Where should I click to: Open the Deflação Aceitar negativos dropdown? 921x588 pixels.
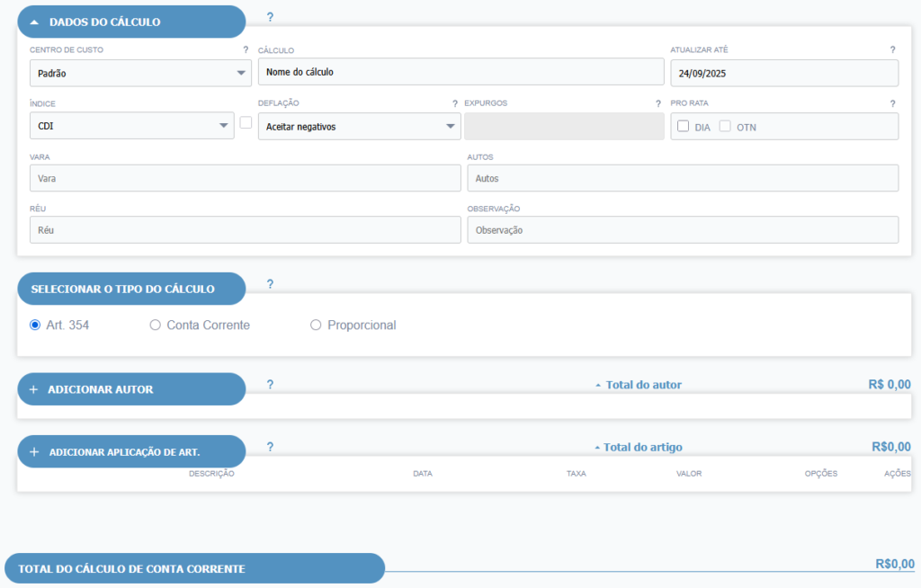(x=358, y=127)
